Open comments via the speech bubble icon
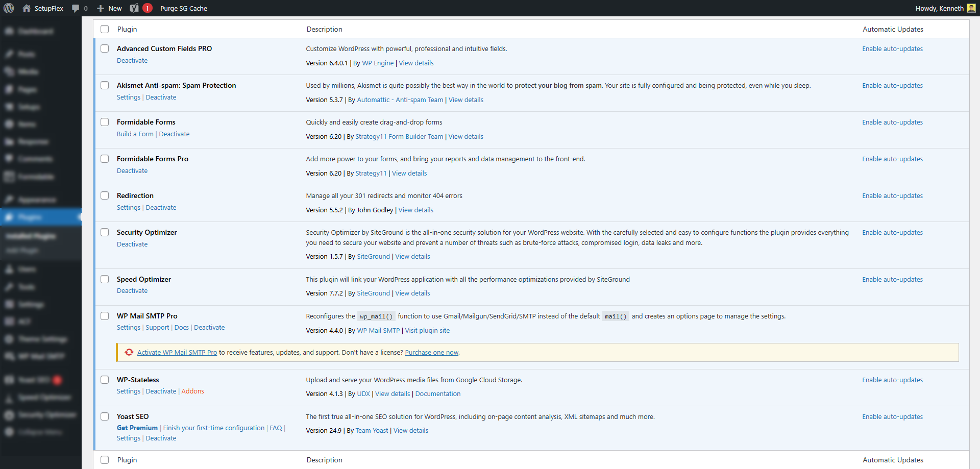980x469 pixels. pyautogui.click(x=76, y=8)
